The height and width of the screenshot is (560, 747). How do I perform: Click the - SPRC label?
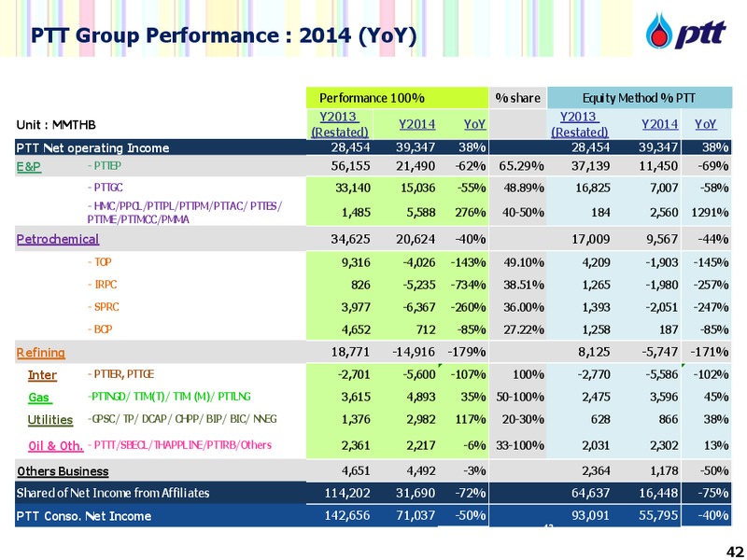click(x=103, y=307)
